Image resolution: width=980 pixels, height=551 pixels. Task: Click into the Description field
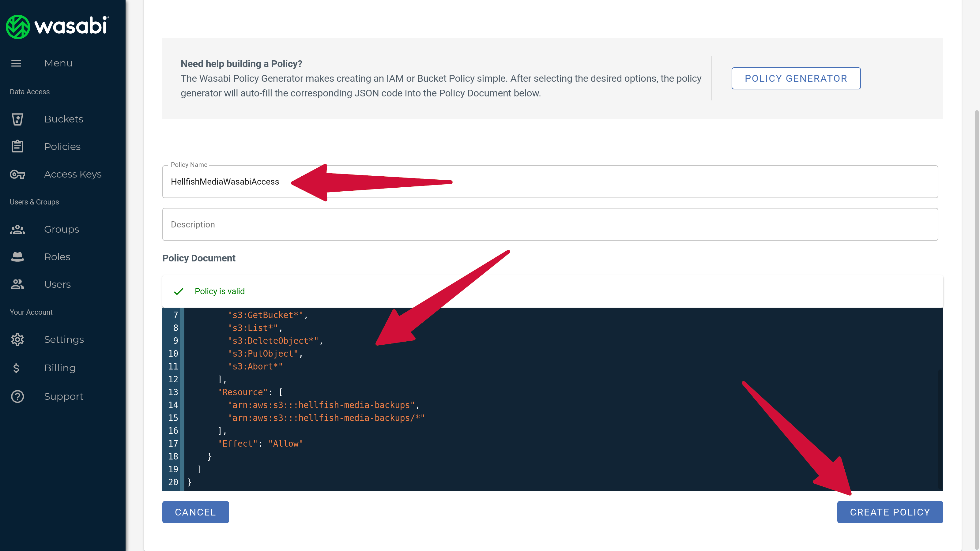(550, 224)
